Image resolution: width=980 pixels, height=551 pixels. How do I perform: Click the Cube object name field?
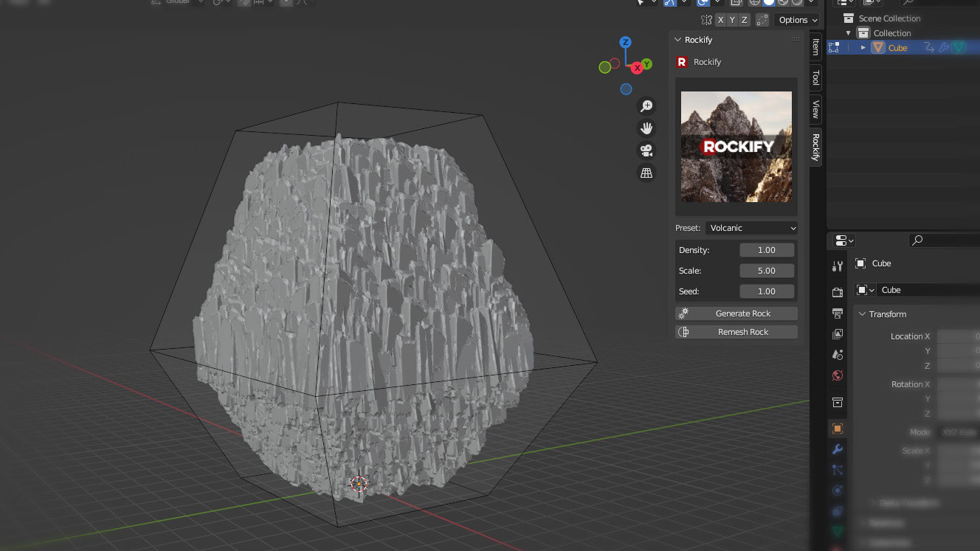click(928, 290)
